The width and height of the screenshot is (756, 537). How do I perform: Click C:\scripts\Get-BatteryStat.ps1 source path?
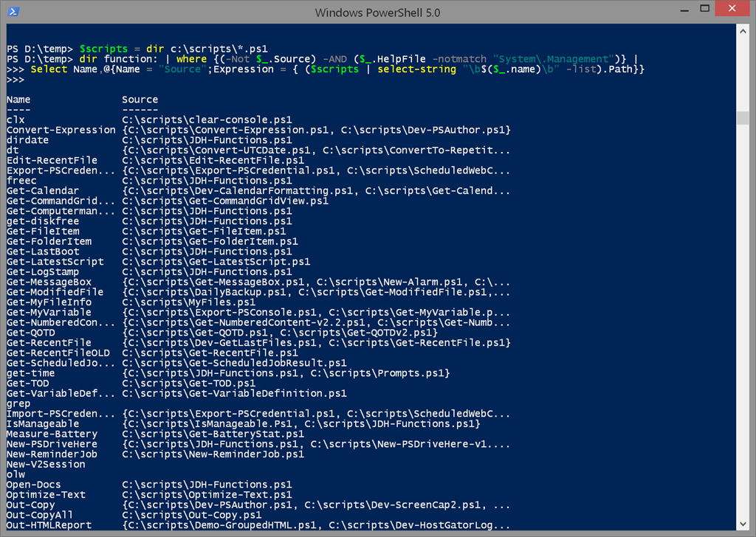click(213, 434)
